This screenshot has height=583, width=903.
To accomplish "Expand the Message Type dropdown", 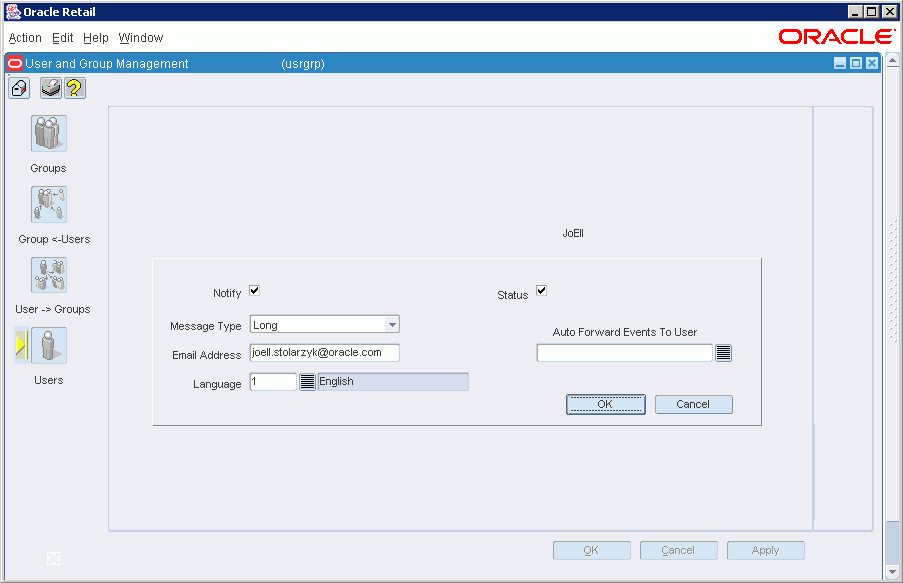I will click(392, 325).
